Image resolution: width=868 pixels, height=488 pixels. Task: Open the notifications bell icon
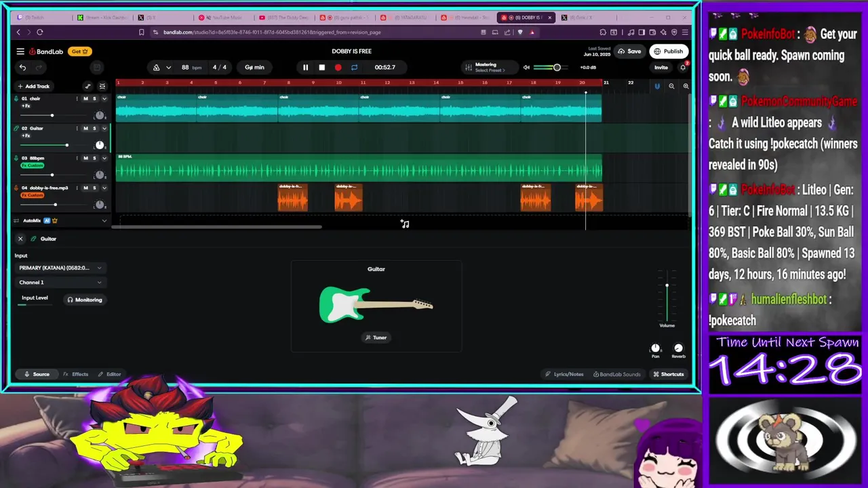pos(683,67)
